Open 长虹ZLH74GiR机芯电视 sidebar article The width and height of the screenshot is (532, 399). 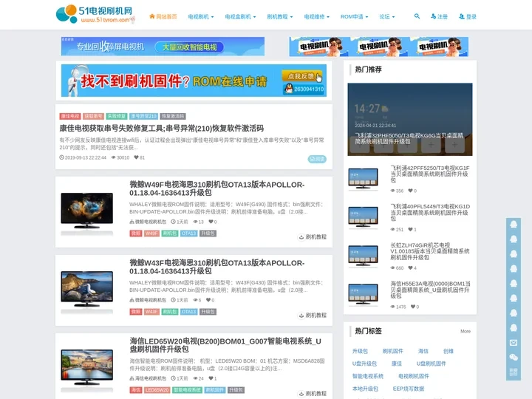pyautogui.click(x=430, y=251)
